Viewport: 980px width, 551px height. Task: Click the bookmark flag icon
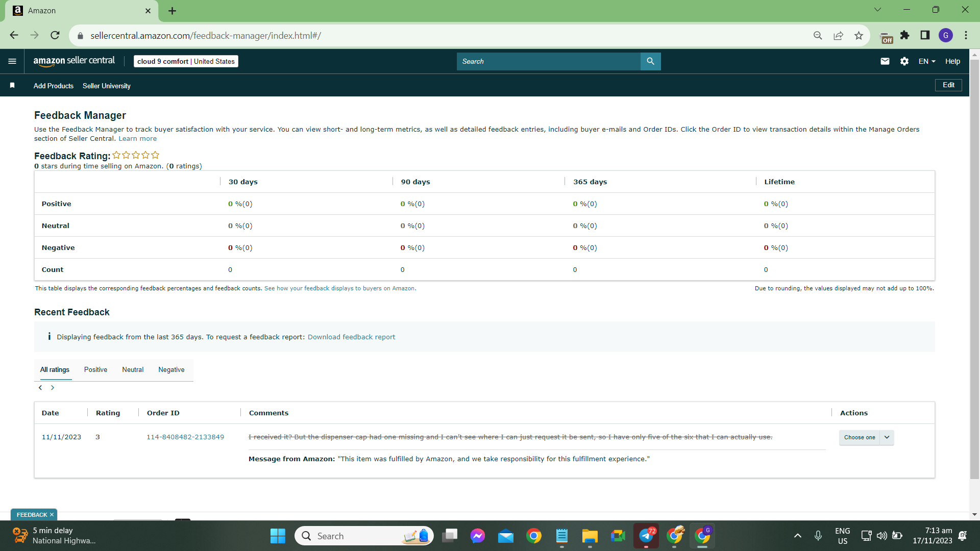coord(12,86)
